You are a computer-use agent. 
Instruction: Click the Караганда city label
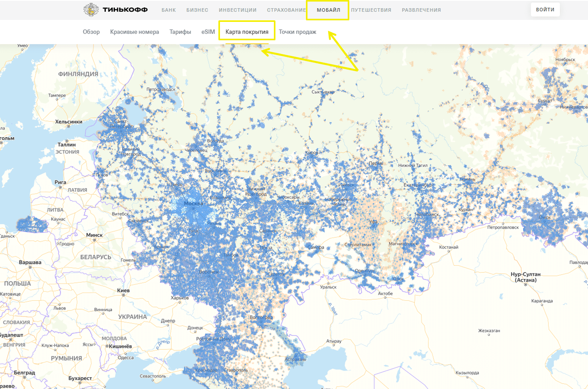point(542,301)
